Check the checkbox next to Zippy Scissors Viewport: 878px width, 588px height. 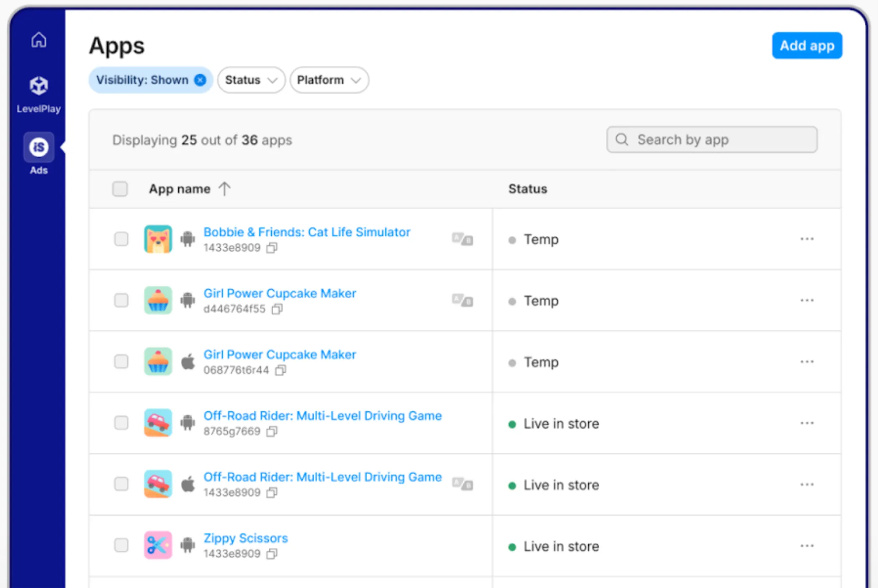[121, 545]
